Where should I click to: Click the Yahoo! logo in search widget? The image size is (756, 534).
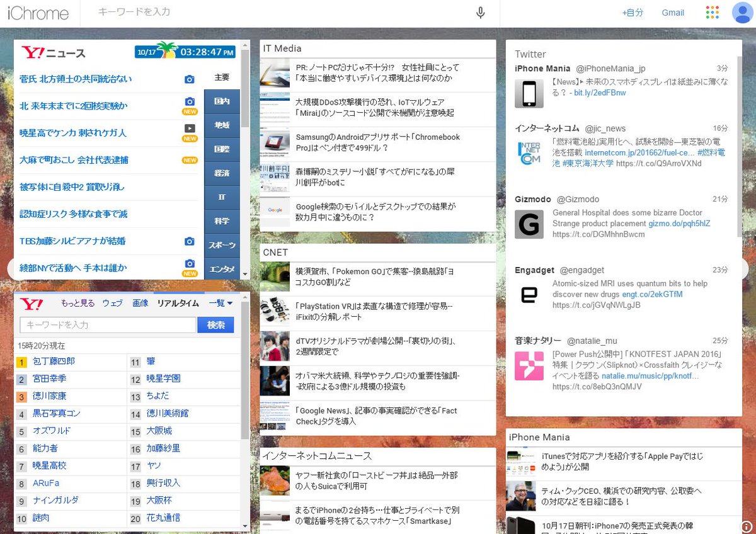(31, 304)
